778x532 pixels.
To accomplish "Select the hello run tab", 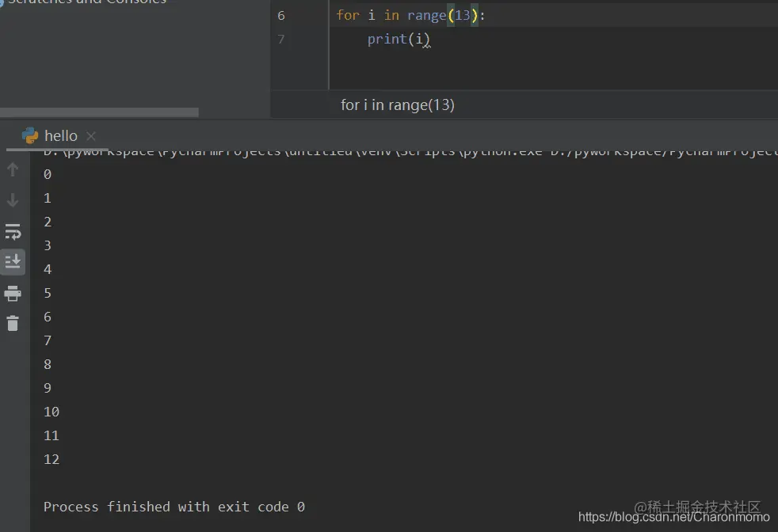I will point(58,136).
